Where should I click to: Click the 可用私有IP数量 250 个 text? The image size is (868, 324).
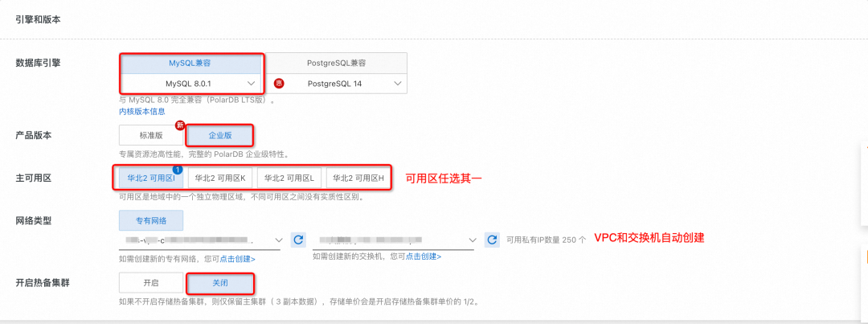[x=547, y=240]
